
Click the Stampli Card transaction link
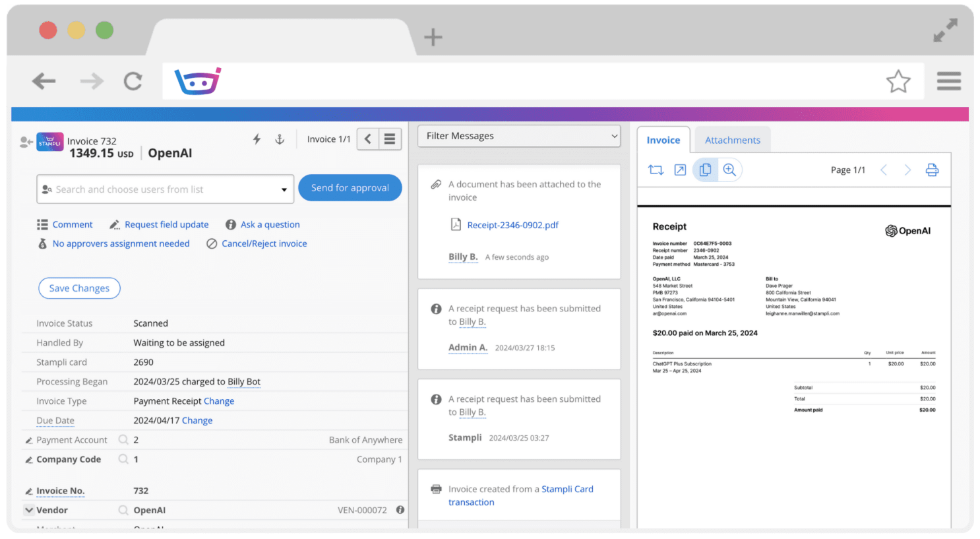521,495
